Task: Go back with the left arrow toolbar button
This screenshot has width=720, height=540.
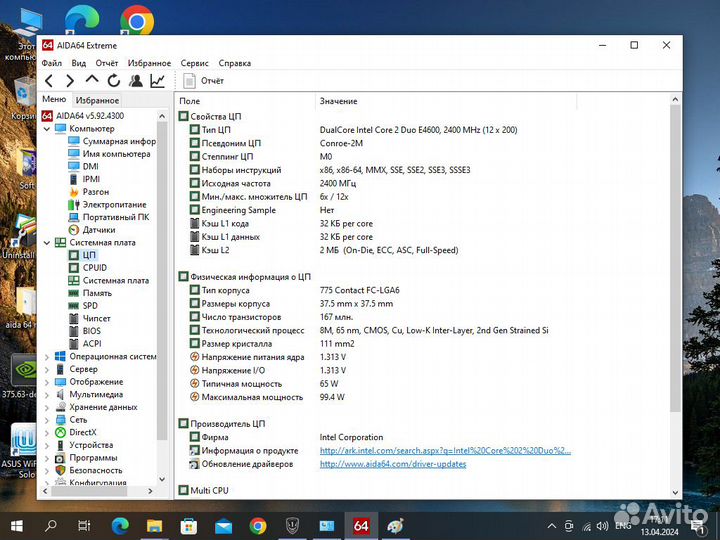Action: click(49, 81)
